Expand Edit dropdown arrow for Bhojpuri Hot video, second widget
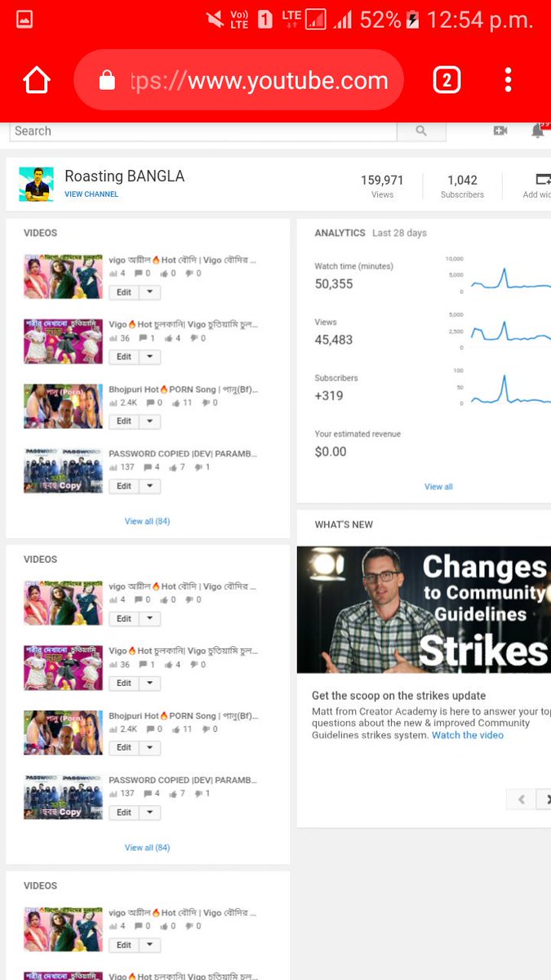 pos(149,747)
